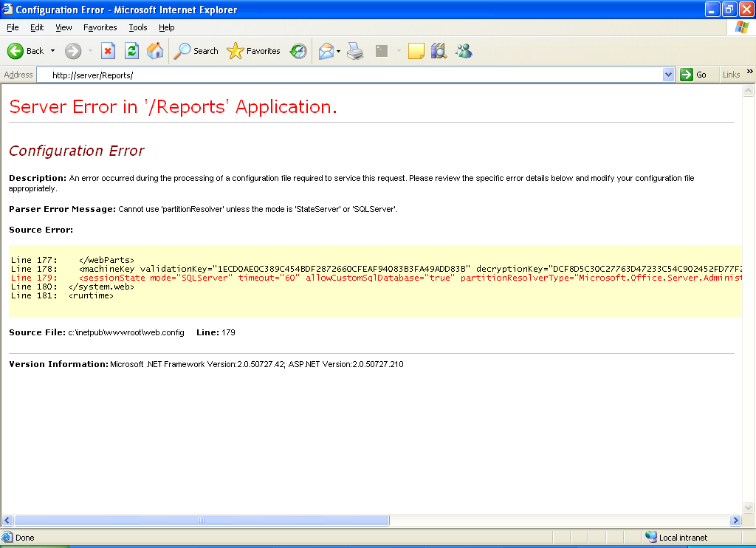Click the 'Line: 179' text after the source file
This screenshot has height=548, width=756.
(216, 332)
